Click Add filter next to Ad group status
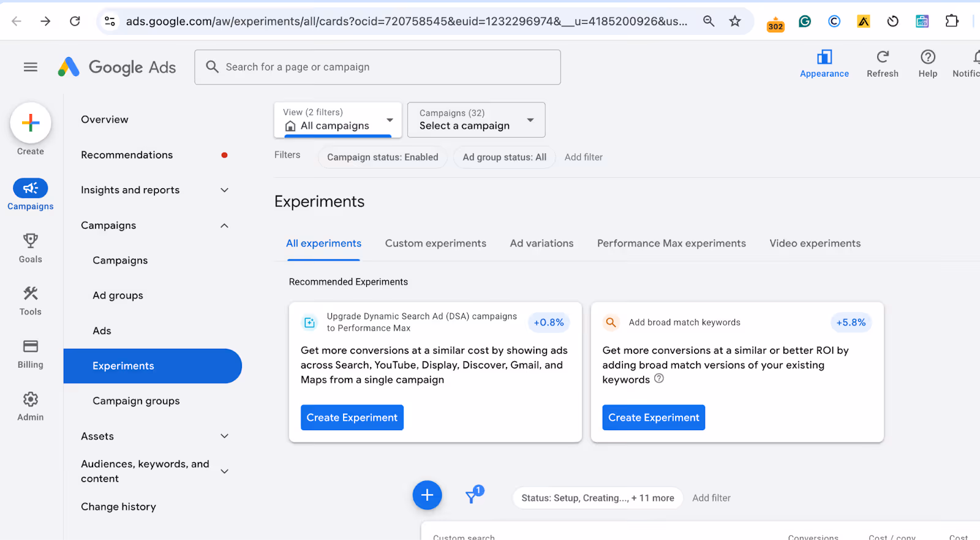The width and height of the screenshot is (980, 540). point(584,157)
